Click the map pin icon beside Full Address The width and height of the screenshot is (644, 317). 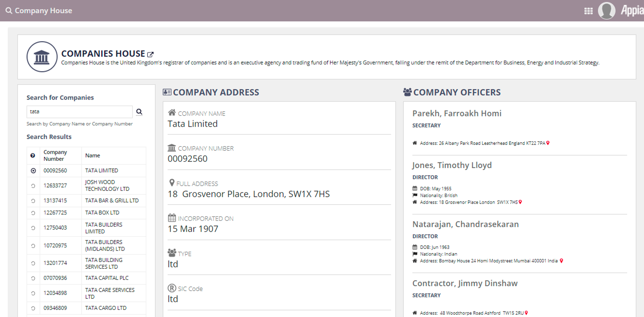coord(172,183)
